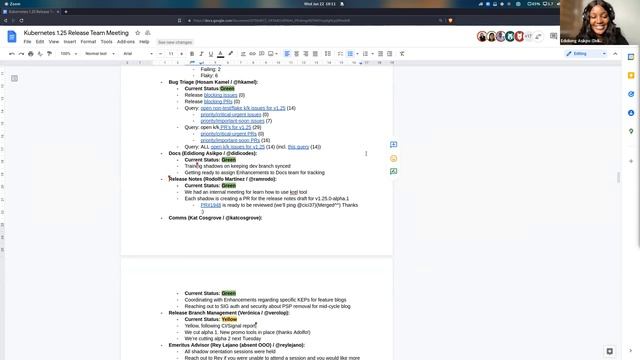Increase the paragraph indent
This screenshot has height=360, width=640.
390,54
